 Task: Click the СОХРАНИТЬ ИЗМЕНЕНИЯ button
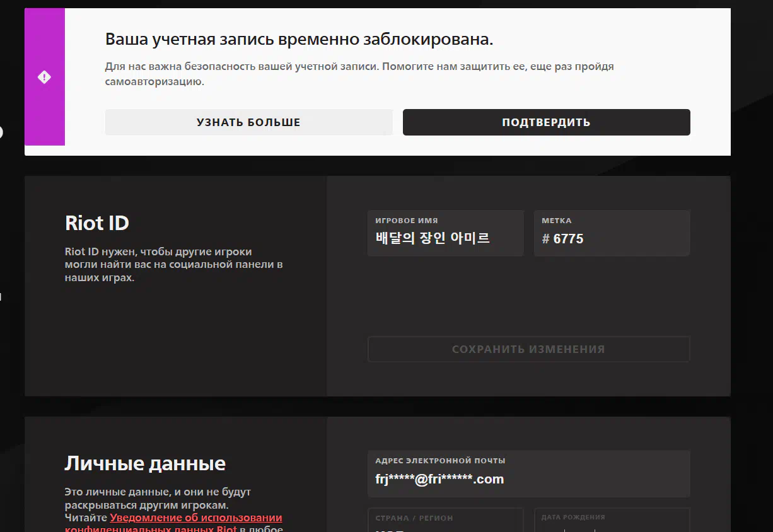click(x=528, y=349)
